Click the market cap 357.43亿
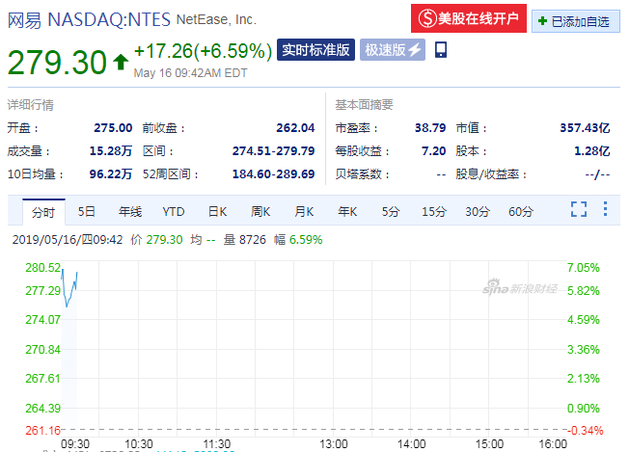The width and height of the screenshot is (630, 452). (585, 128)
